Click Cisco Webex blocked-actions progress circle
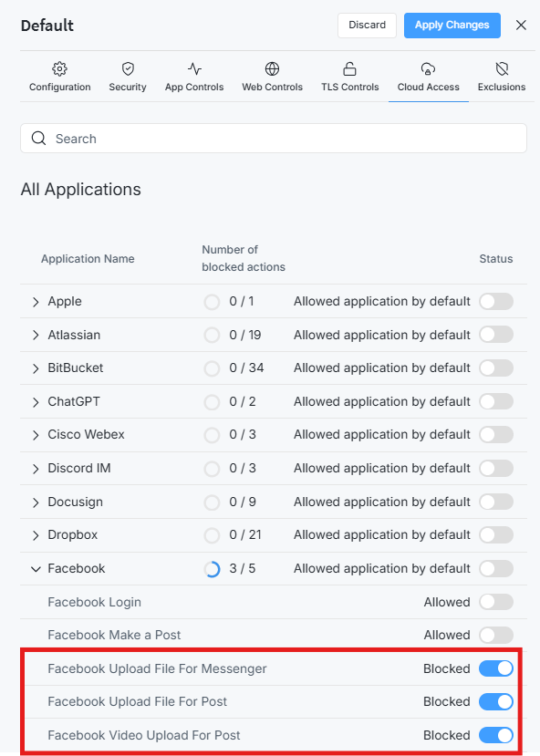 click(x=212, y=435)
